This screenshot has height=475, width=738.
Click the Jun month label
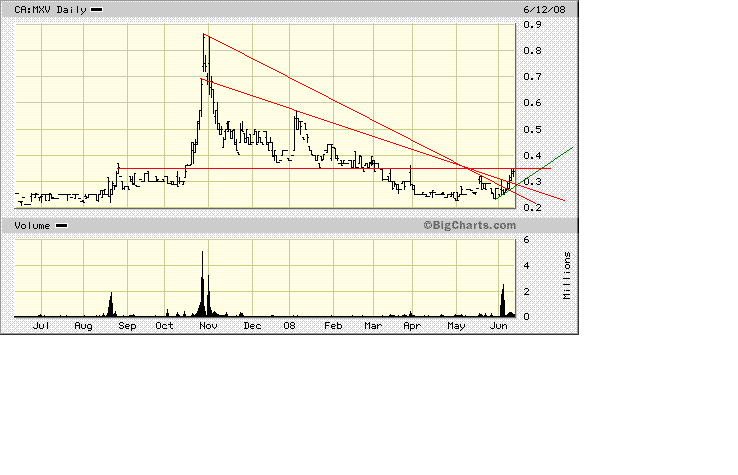pos(498,326)
